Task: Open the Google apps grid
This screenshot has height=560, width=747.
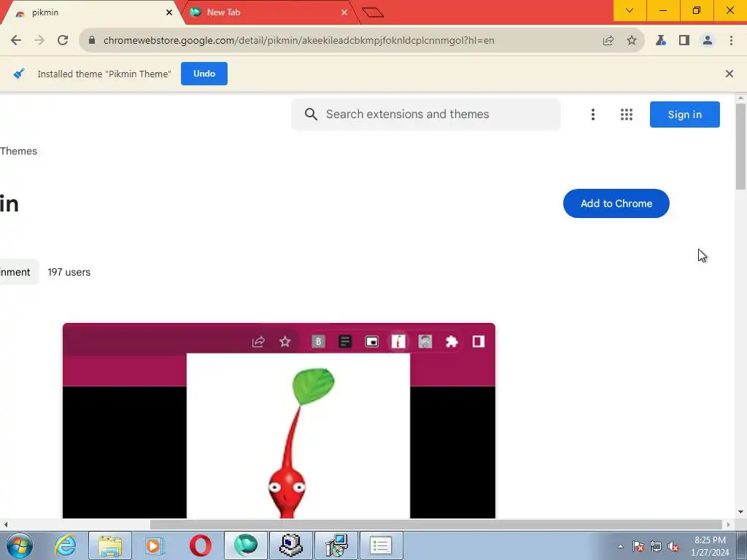Action: pos(627,114)
